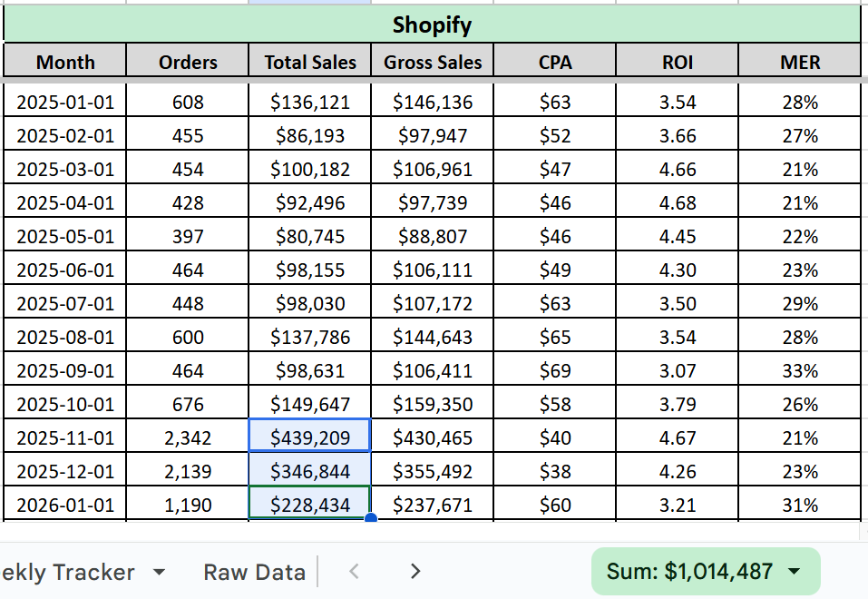
Task: Select the Orders header cell
Action: point(188,62)
